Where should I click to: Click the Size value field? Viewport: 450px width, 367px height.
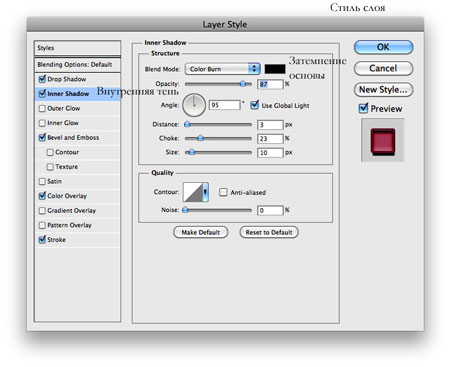tap(270, 153)
